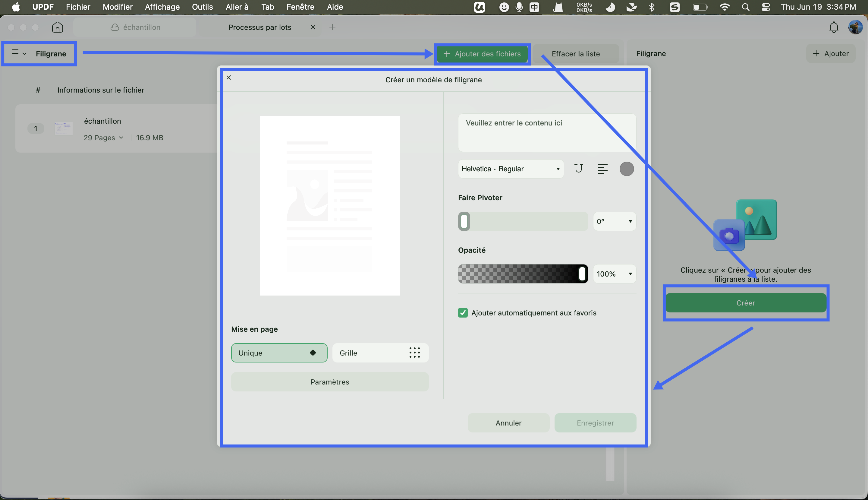This screenshot has width=868, height=500.
Task: Open the macOS Spotlight search icon
Action: pos(745,7)
